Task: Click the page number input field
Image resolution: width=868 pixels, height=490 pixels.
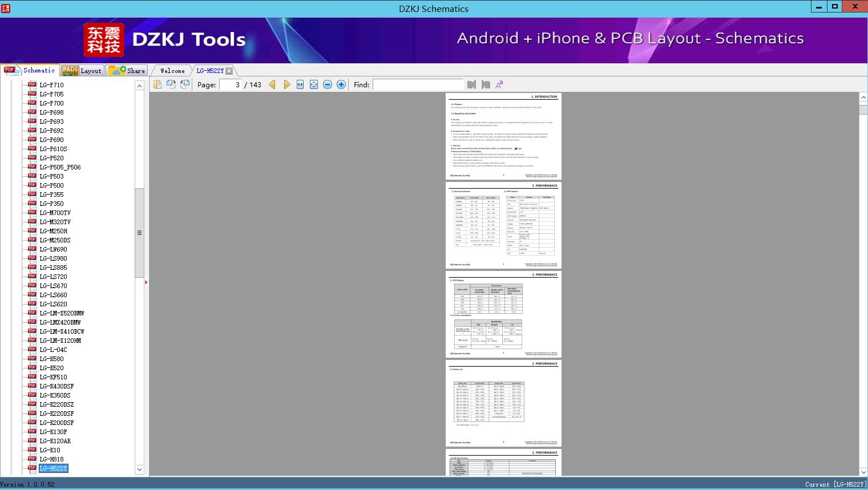Action: pyautogui.click(x=231, y=84)
